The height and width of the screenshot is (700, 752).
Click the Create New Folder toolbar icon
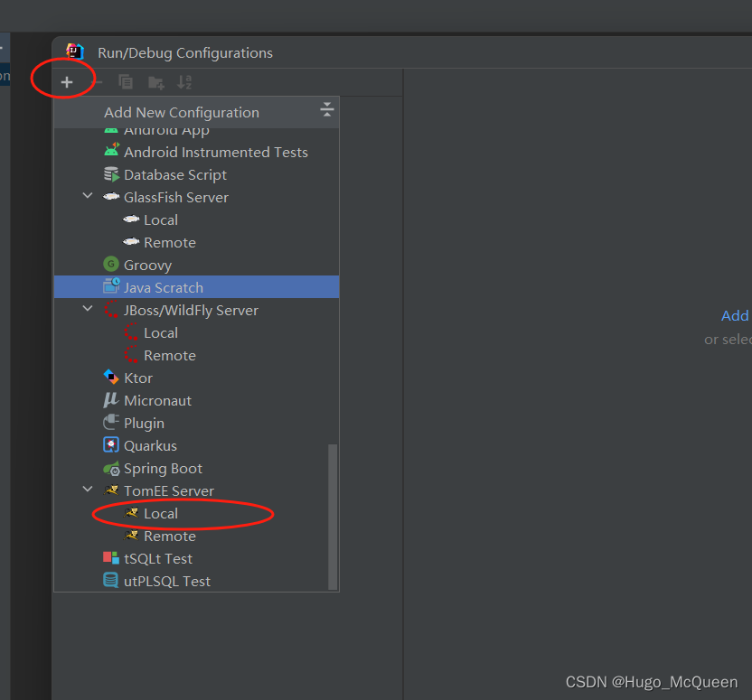155,82
